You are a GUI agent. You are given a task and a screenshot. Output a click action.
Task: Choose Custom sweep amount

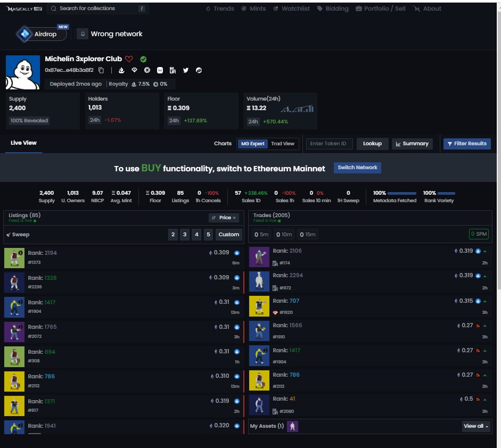pos(229,235)
